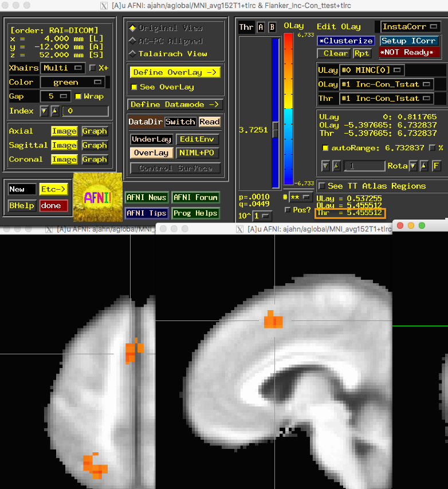Image resolution: width=448 pixels, height=489 pixels.
Task: Click the EditEnv button
Action: [x=197, y=139]
